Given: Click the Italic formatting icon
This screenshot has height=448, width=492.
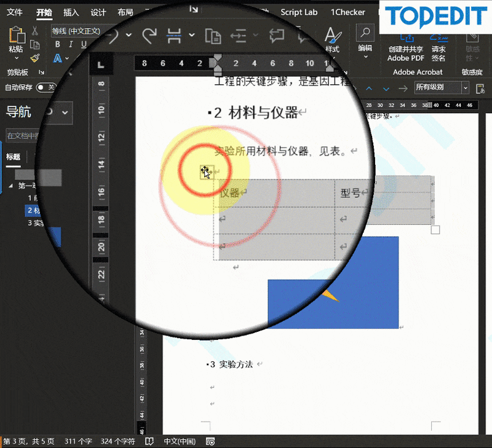Looking at the screenshot, I should (x=71, y=44).
